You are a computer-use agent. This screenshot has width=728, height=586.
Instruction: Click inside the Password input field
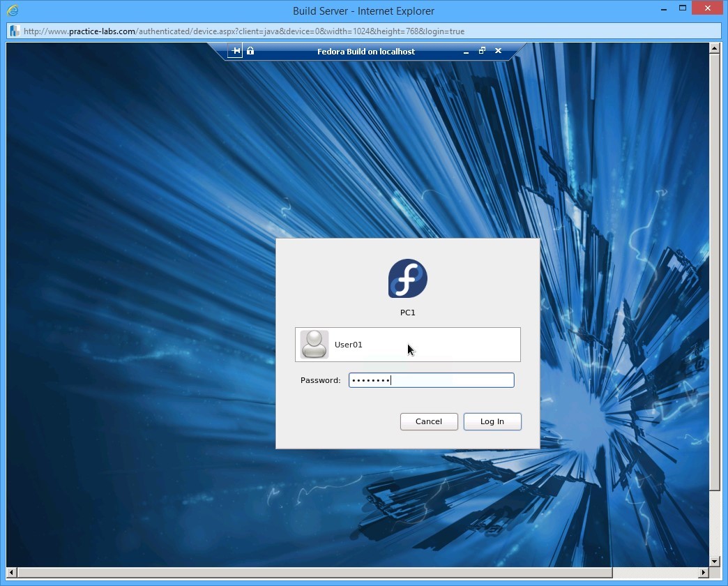tap(431, 380)
